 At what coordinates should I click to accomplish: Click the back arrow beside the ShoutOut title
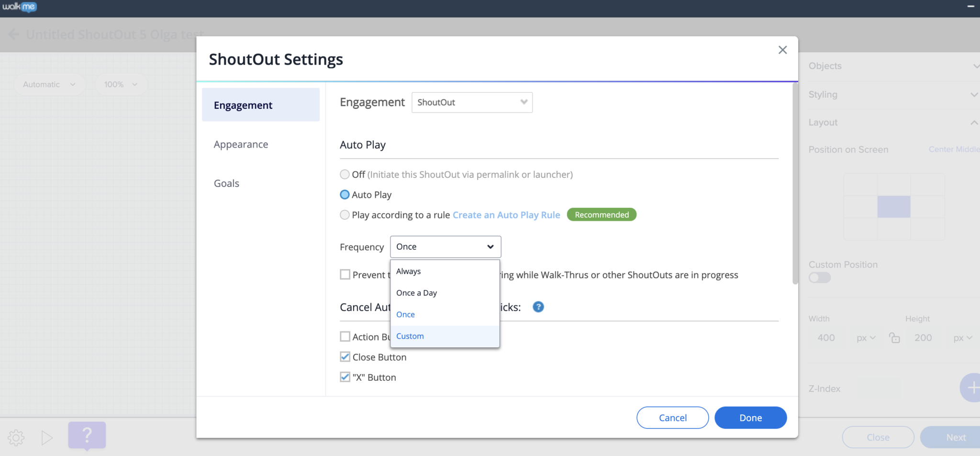tap(13, 34)
